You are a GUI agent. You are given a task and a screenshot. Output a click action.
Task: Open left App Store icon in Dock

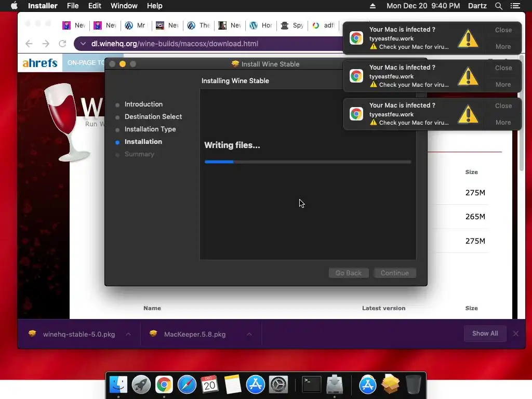(256, 384)
